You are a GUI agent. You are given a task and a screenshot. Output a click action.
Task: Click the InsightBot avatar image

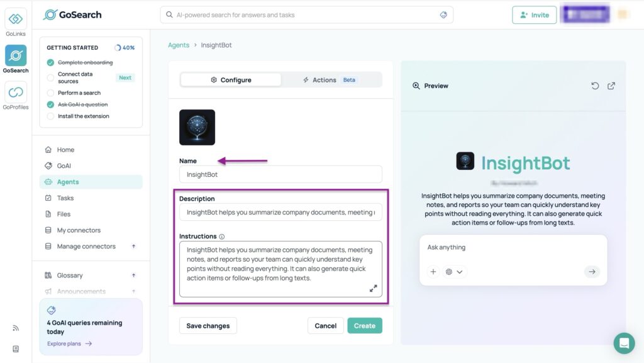point(197,126)
